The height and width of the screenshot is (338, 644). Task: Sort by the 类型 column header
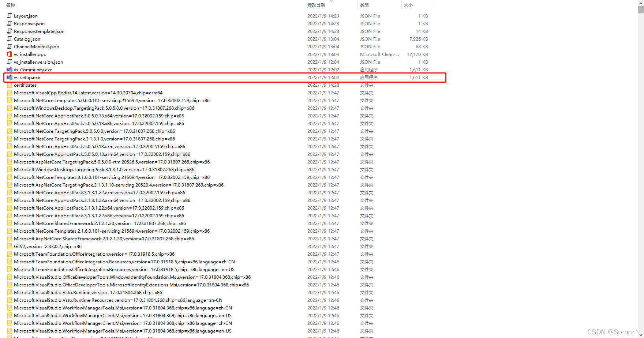point(364,5)
